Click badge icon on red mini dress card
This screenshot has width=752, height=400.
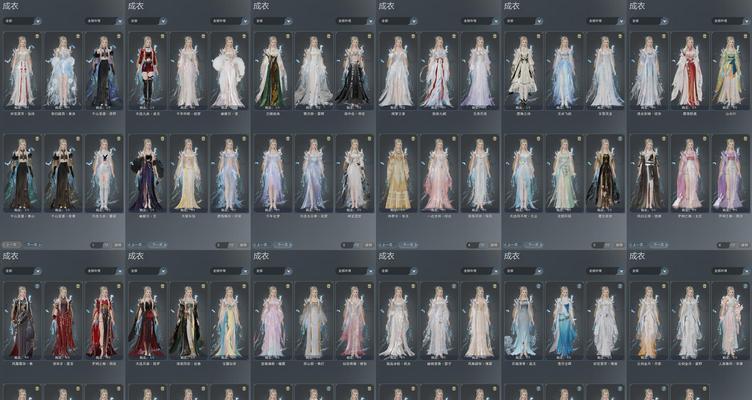(163, 36)
